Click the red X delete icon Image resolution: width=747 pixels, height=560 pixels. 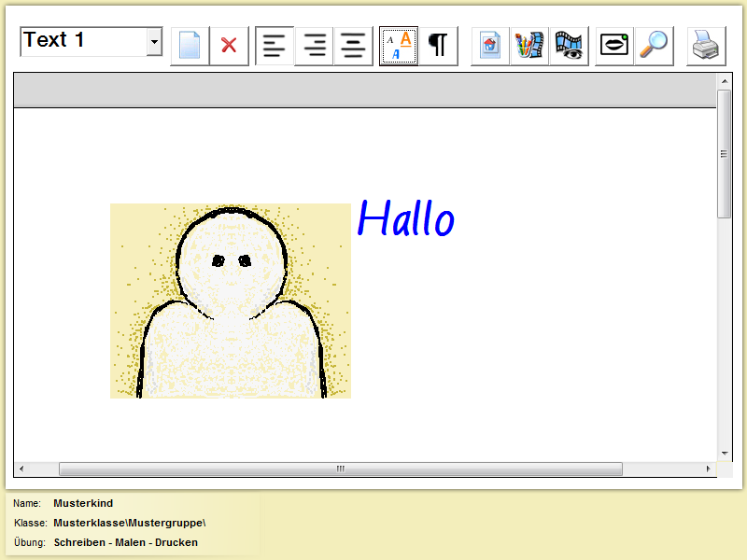click(229, 45)
